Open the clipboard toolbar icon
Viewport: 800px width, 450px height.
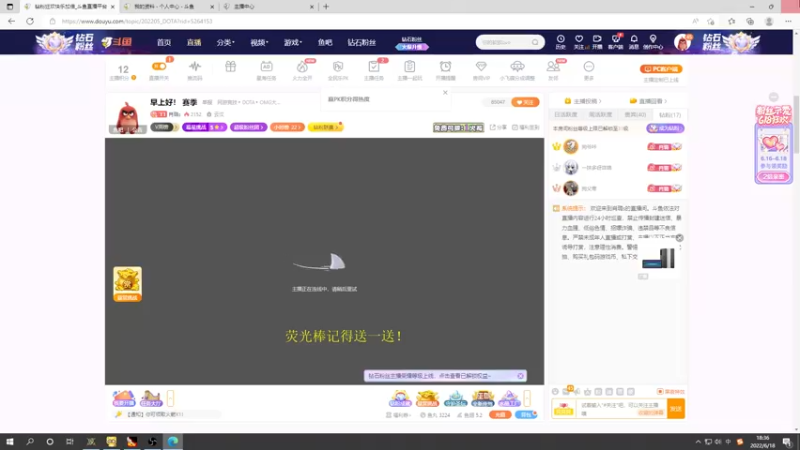pyautogui.click(x=410, y=66)
